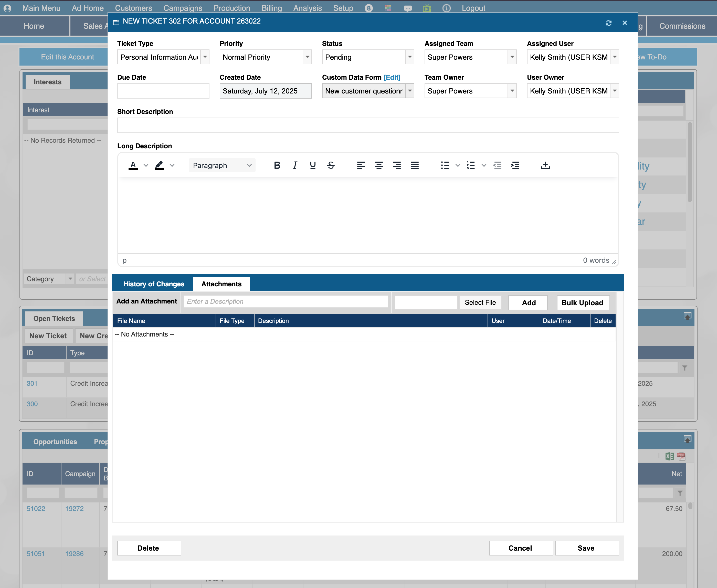Save the new ticket
The height and width of the screenshot is (588, 717).
[x=586, y=548]
